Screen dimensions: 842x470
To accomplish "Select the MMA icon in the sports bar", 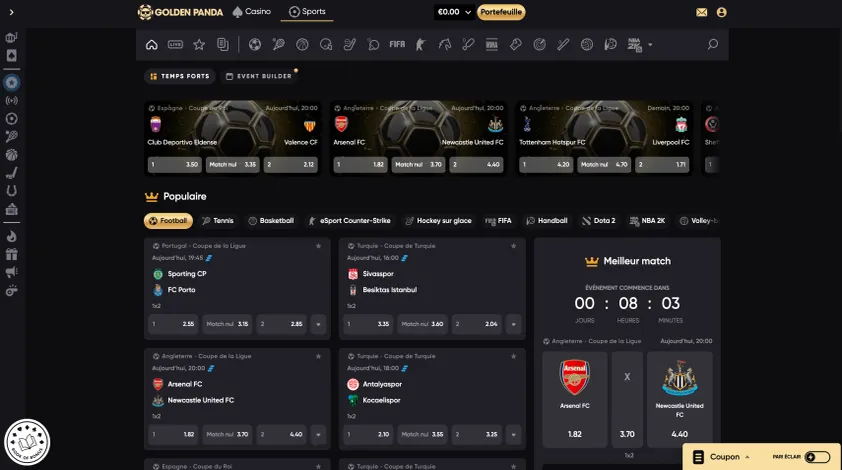I will click(492, 45).
